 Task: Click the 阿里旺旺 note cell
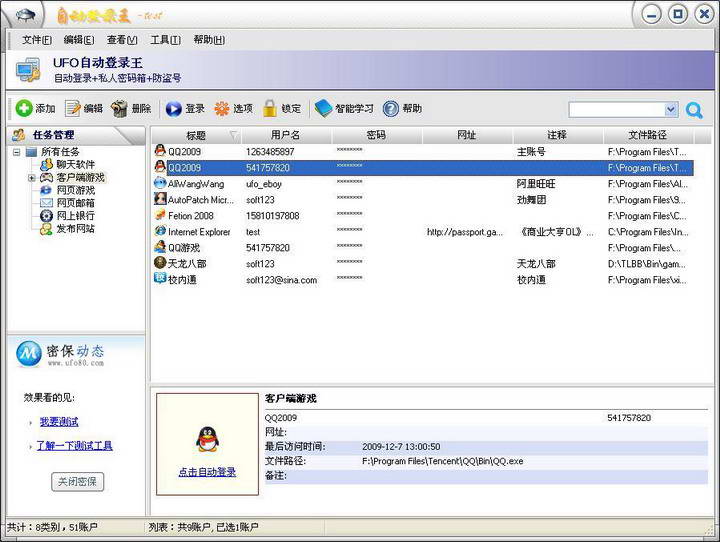click(536, 184)
